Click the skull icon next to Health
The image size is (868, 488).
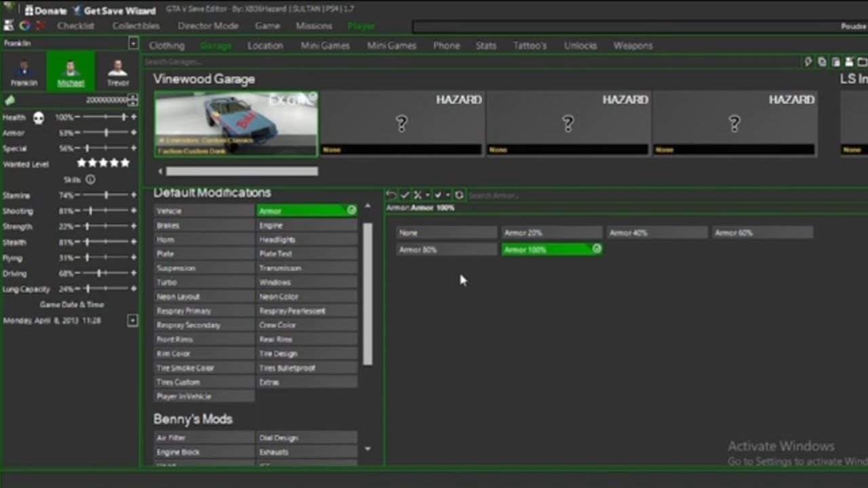click(39, 118)
